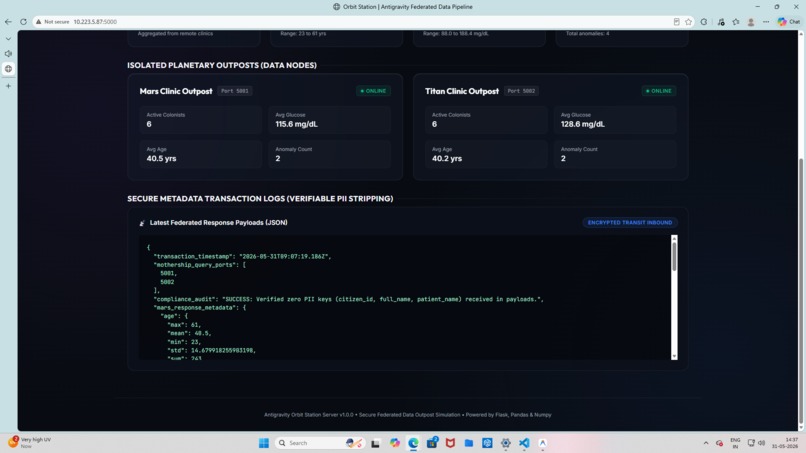Go back using the browser back arrow
806x453 pixels.
point(8,22)
